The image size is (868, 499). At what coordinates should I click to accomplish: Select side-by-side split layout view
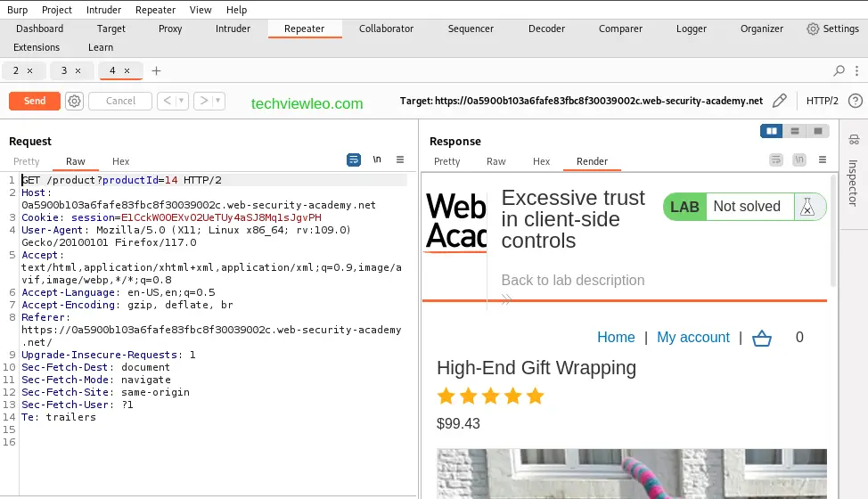(771, 131)
